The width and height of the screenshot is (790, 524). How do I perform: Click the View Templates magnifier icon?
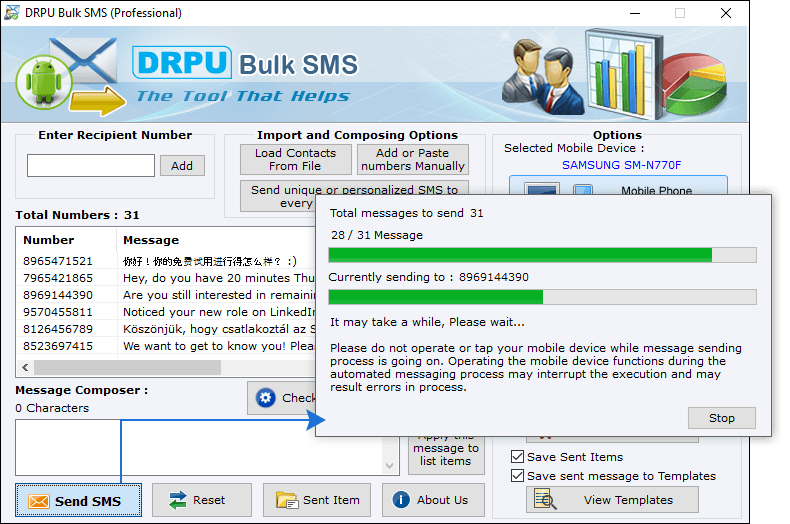545,499
